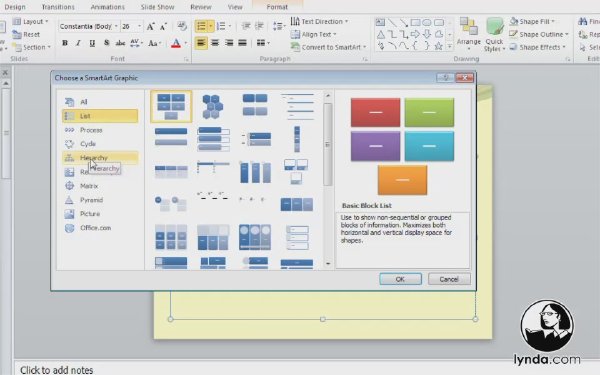Open the Arrange menu
This screenshot has width=600, height=375.
click(x=469, y=34)
